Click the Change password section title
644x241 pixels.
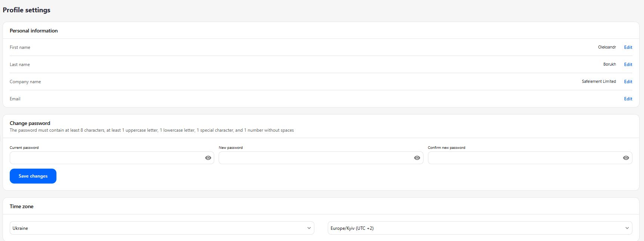30,123
